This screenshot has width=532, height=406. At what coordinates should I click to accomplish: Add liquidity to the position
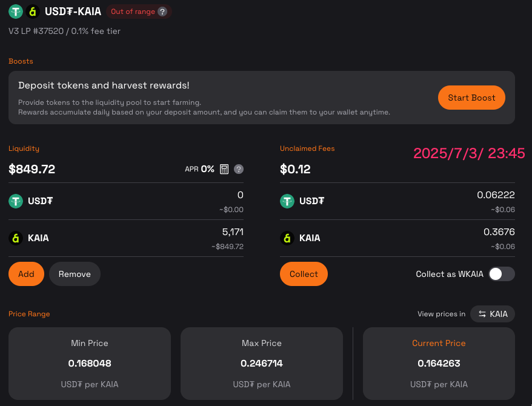tap(26, 274)
